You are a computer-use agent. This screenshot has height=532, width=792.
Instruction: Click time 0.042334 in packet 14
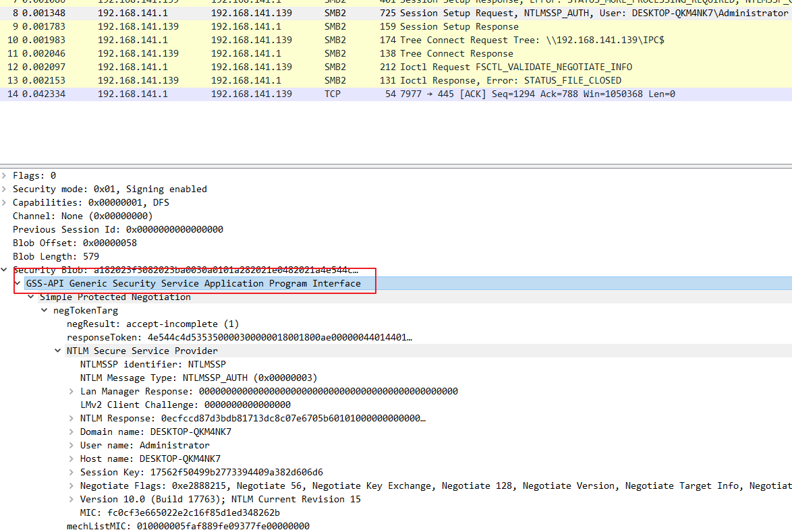coord(43,94)
